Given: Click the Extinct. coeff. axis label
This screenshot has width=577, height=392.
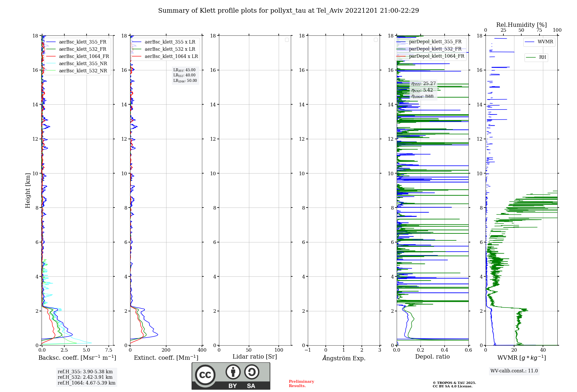Looking at the screenshot, I should tap(166, 358).
